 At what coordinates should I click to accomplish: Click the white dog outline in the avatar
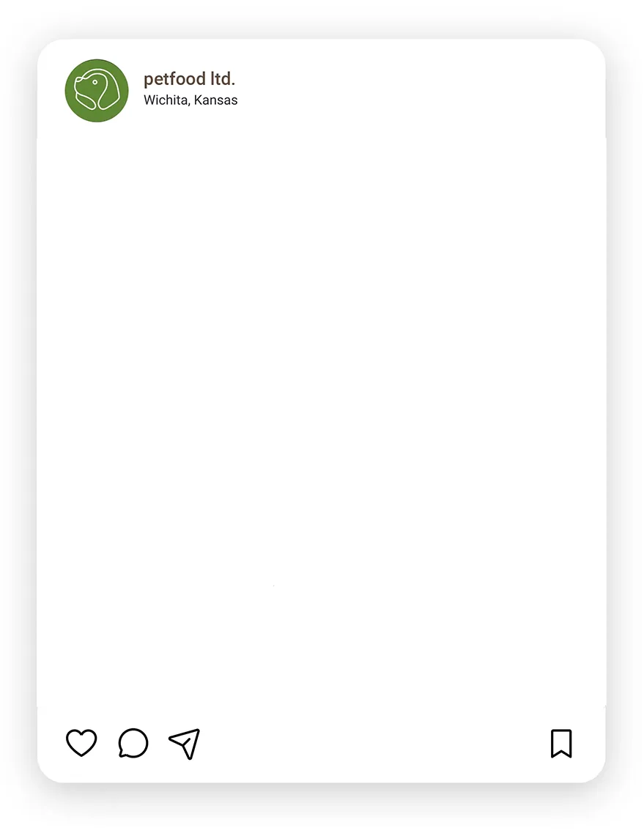click(97, 89)
